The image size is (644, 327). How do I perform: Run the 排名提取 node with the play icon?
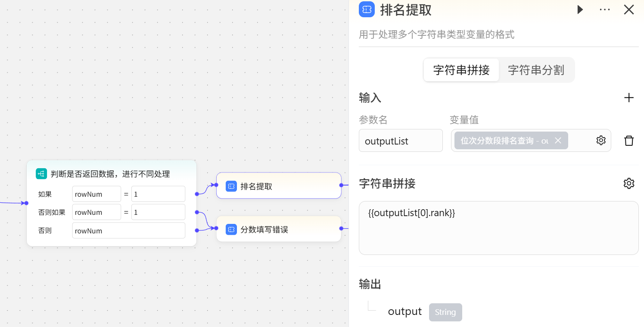[x=580, y=9]
